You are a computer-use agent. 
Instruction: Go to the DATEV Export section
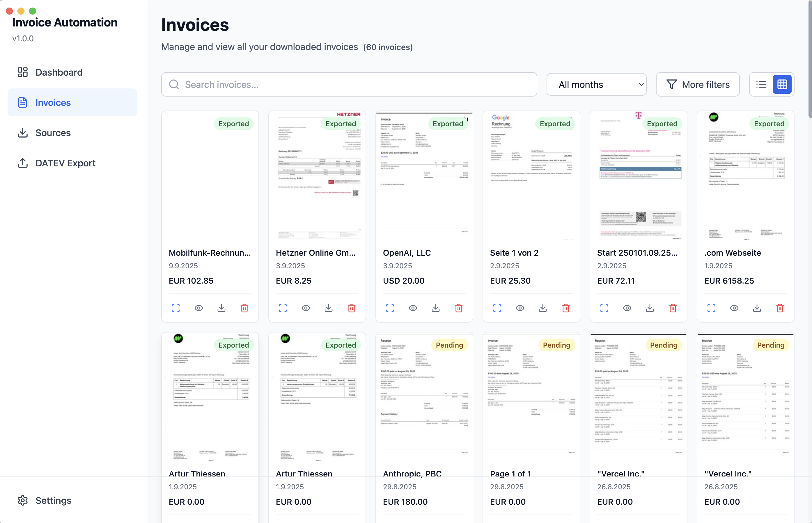[x=65, y=163]
